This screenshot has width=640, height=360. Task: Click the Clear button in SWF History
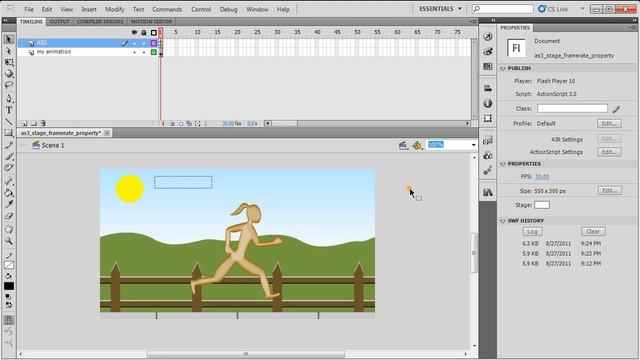593,231
